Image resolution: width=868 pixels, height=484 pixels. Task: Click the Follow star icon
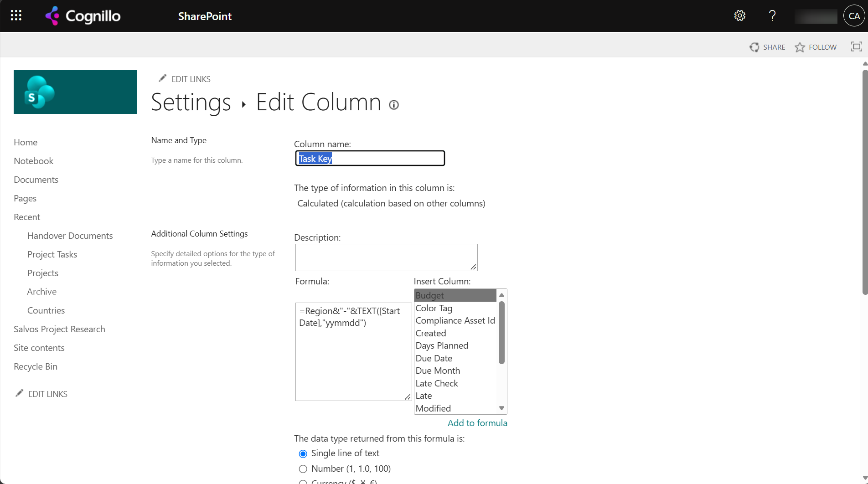(x=800, y=47)
